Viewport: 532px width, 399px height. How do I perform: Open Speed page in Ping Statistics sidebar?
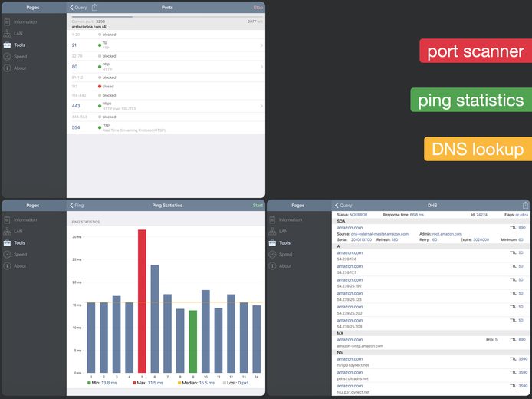coord(15,254)
